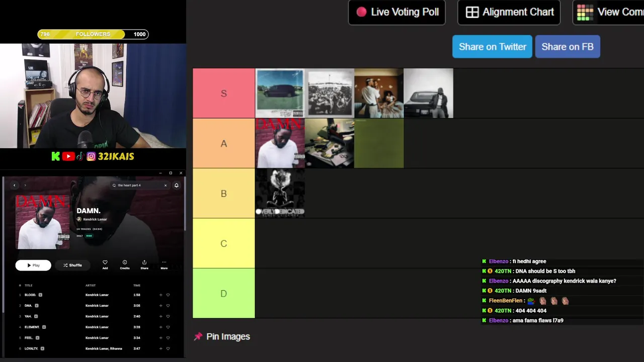Favorite the ELEMENT. track
This screenshot has height=362, width=644.
tap(168, 327)
